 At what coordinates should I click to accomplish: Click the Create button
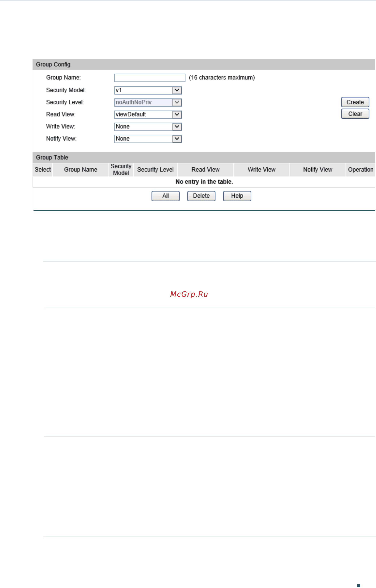355,102
